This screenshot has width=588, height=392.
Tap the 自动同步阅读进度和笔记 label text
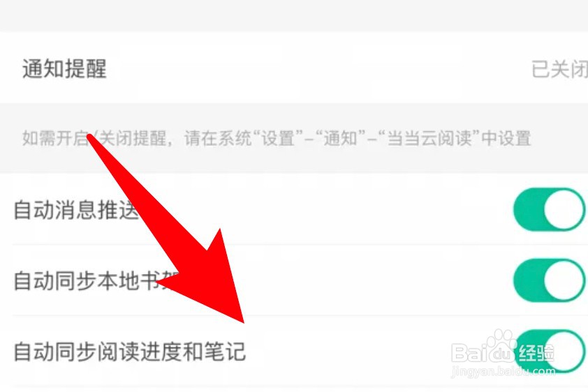coord(130,352)
